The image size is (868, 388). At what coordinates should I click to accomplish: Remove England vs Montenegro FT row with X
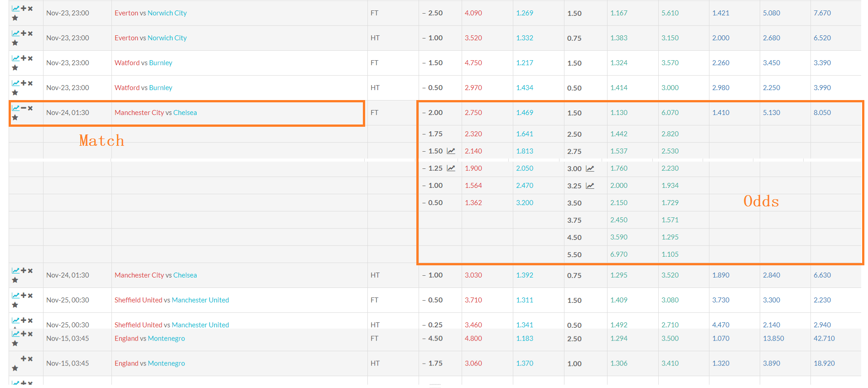coord(30,334)
